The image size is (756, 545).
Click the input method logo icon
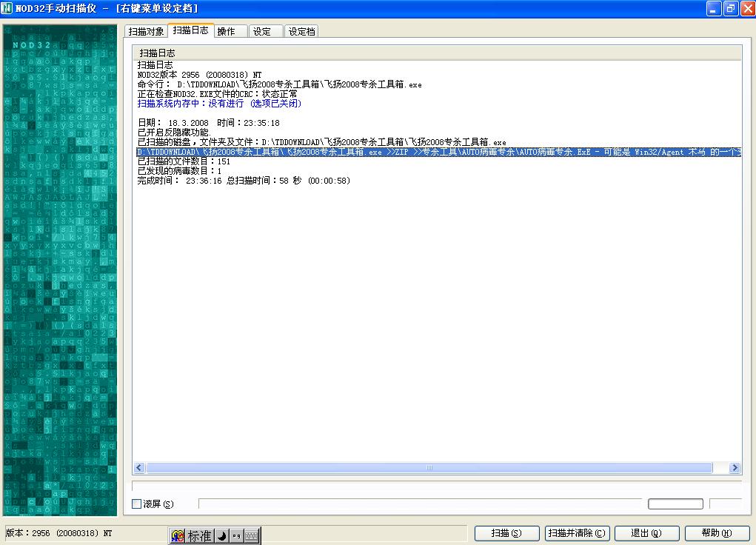178,535
